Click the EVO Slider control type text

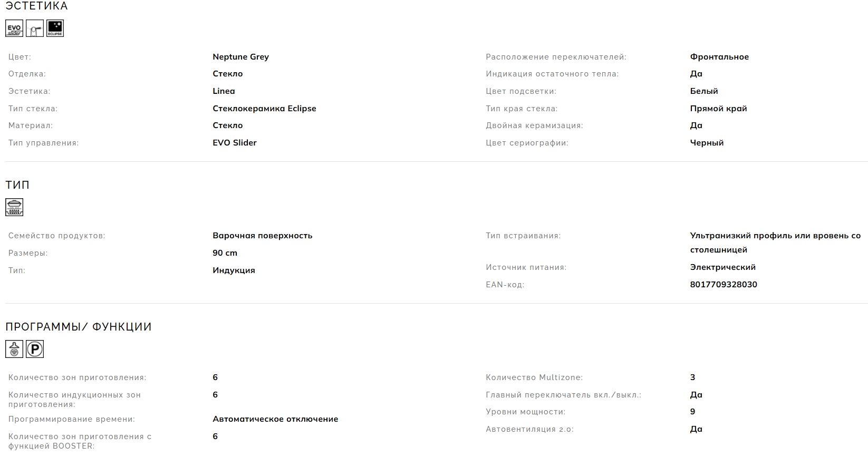(x=235, y=143)
